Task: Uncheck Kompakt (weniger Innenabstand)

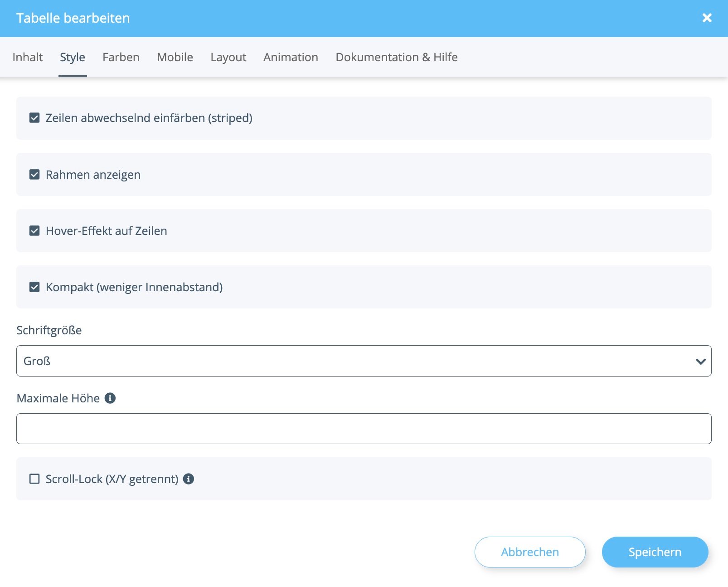Action: (x=34, y=287)
